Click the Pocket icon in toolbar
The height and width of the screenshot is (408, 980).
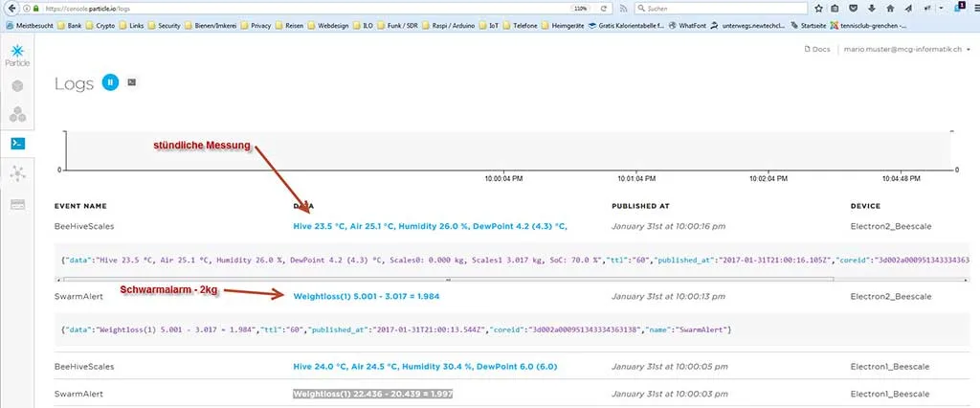(853, 9)
